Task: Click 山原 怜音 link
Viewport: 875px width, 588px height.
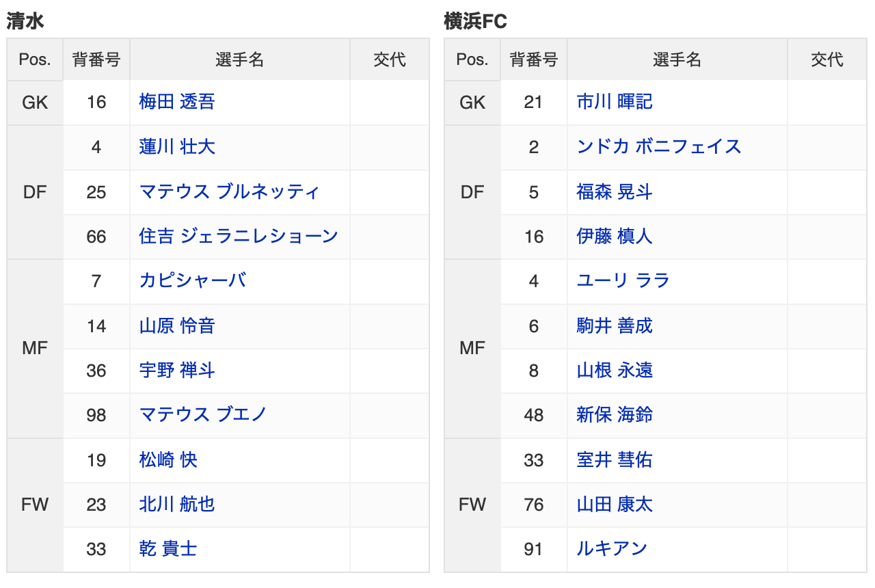Action: [177, 326]
